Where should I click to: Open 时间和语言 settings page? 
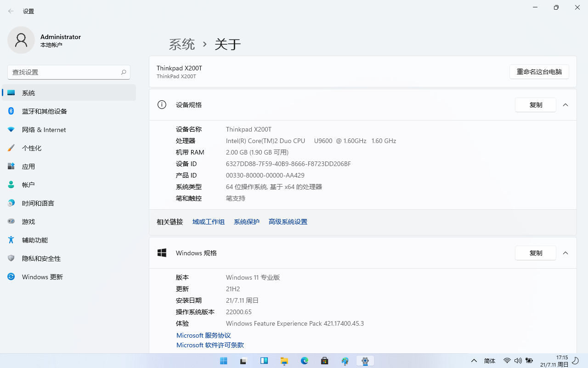(69, 203)
